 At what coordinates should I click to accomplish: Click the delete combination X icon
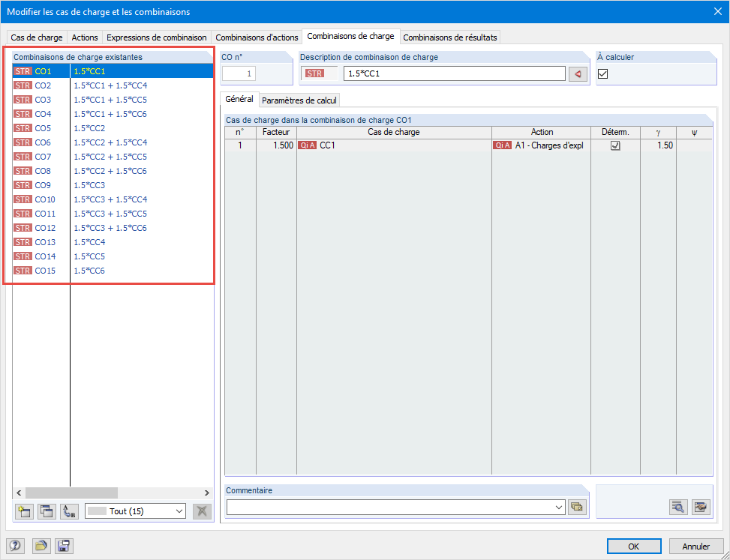tap(202, 511)
